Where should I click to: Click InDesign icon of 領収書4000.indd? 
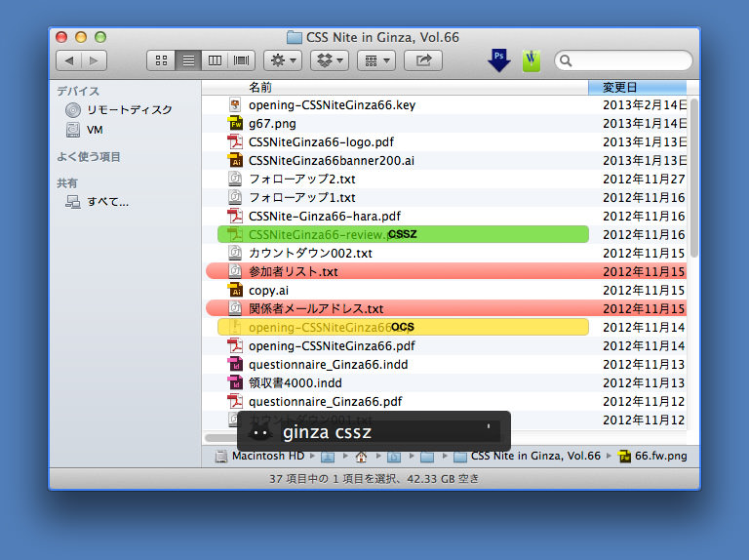coord(235,382)
